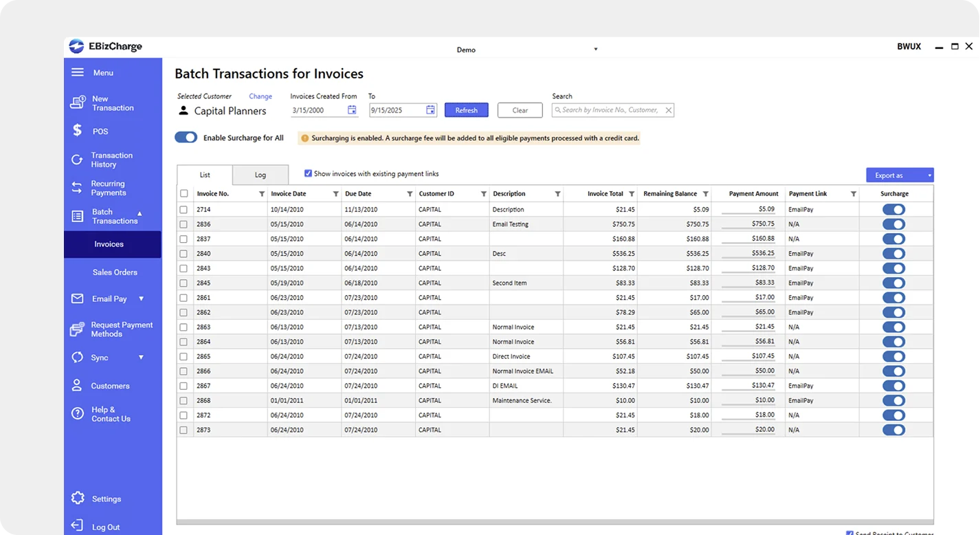Toggle surcharge switch for invoice 2873
The height and width of the screenshot is (535, 980).
pyautogui.click(x=894, y=430)
